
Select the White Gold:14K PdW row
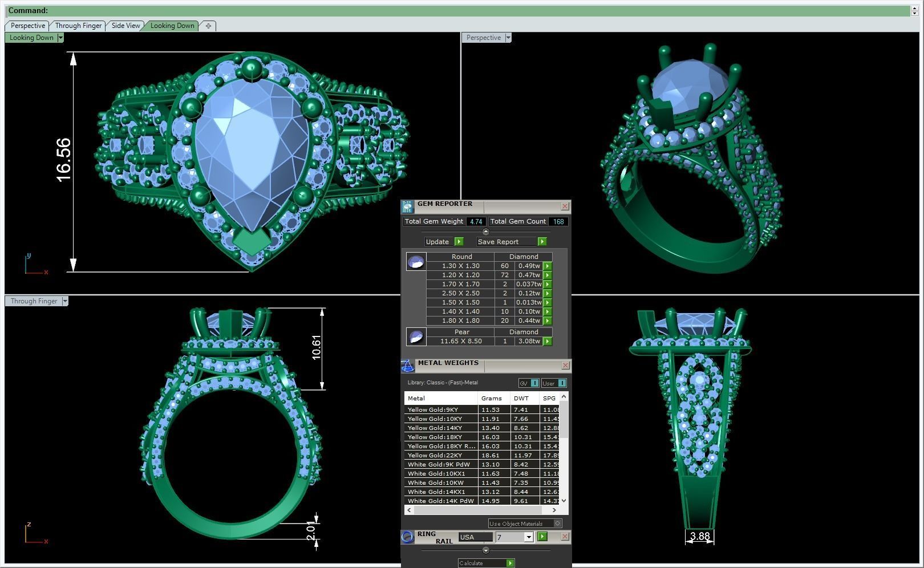(x=482, y=501)
